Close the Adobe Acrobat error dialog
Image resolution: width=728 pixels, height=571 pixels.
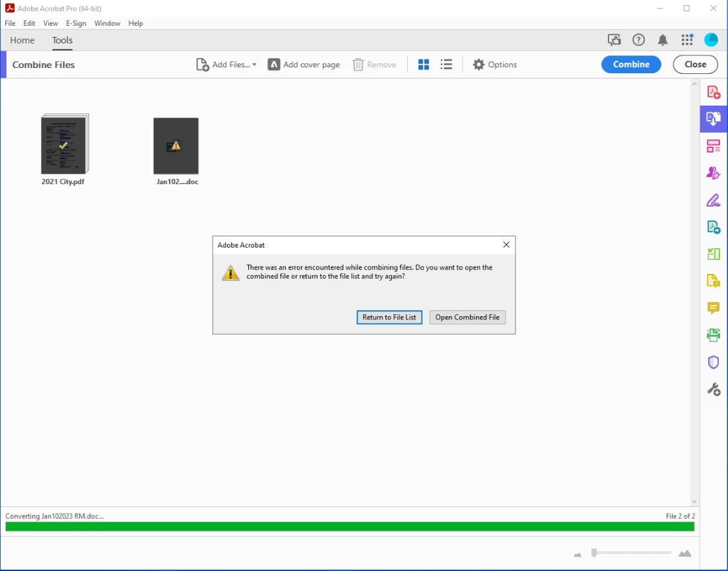tap(506, 245)
